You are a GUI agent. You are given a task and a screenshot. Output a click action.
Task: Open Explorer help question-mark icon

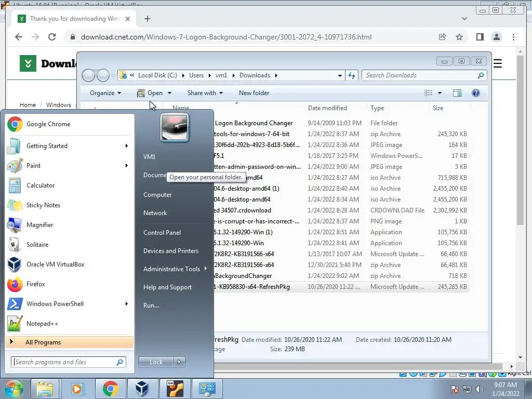(476, 93)
